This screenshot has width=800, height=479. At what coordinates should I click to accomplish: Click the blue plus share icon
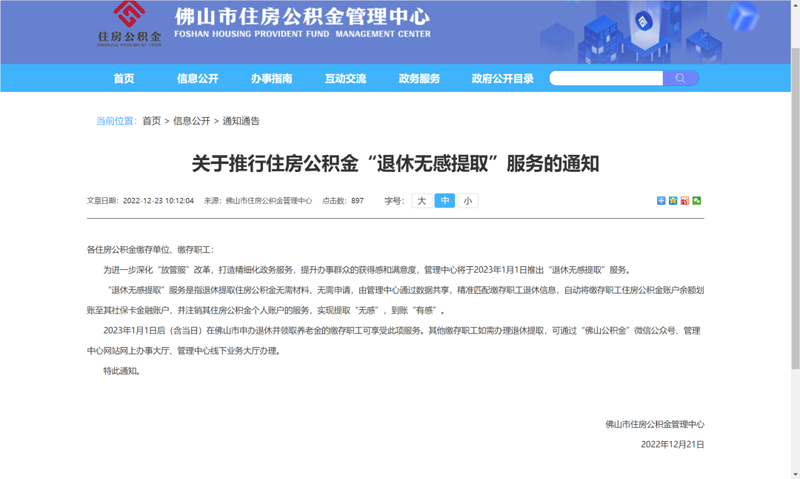(661, 201)
